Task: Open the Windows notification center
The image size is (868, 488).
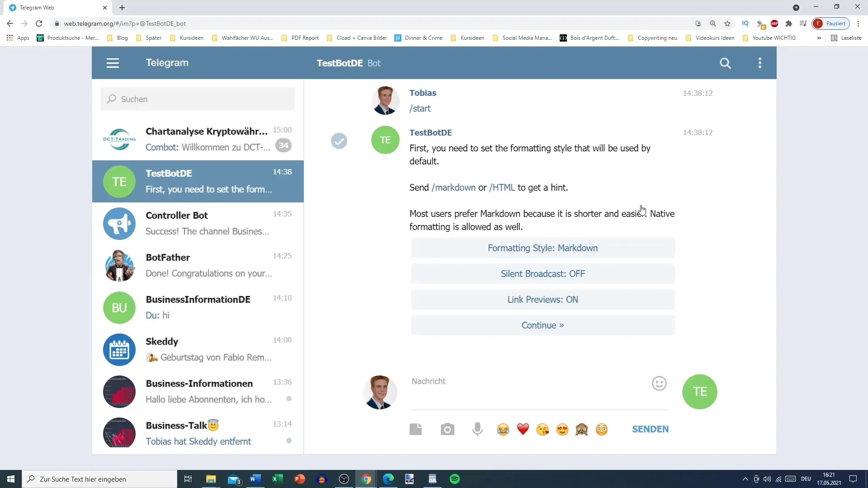Action: [x=853, y=479]
